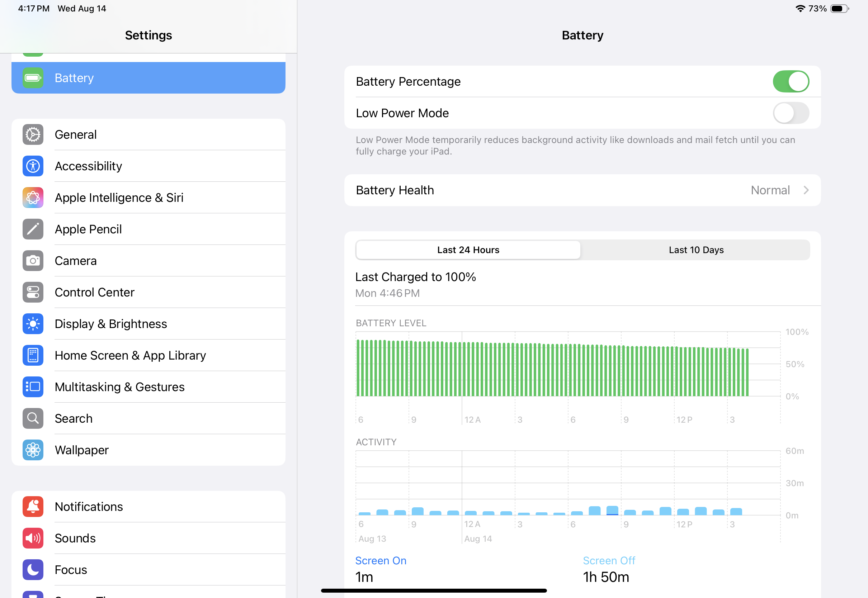
Task: Open Battery Health details
Action: click(x=582, y=190)
